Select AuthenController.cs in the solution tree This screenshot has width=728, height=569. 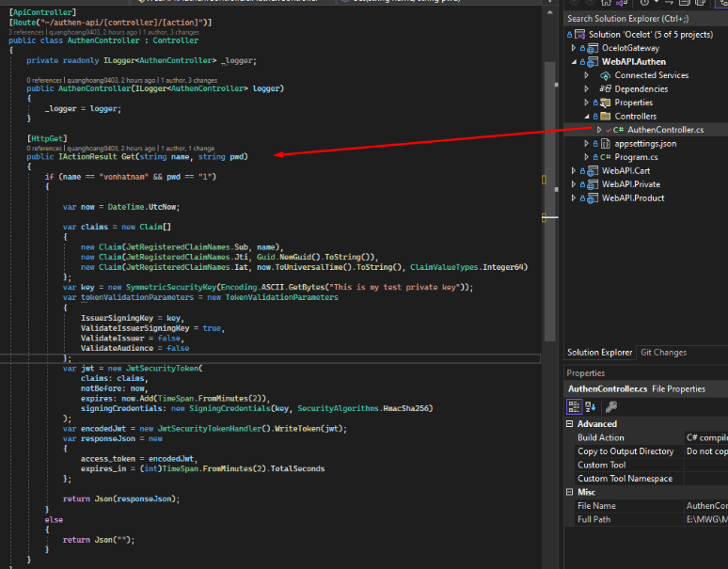click(664, 130)
